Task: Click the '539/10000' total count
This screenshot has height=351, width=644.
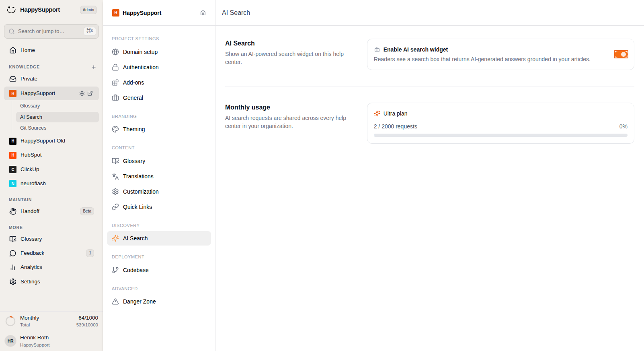Action: [x=87, y=325]
